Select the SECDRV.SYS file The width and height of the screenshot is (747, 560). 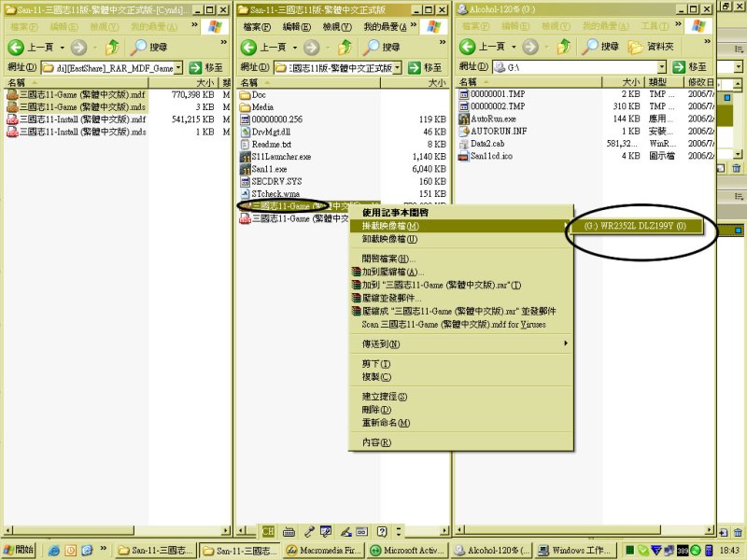tap(271, 181)
